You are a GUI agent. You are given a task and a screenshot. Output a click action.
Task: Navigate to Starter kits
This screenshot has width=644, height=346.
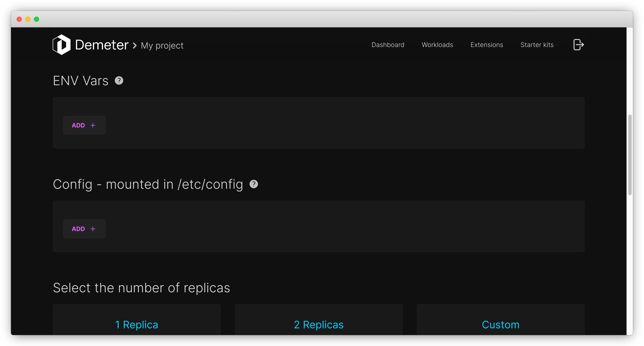tap(537, 45)
